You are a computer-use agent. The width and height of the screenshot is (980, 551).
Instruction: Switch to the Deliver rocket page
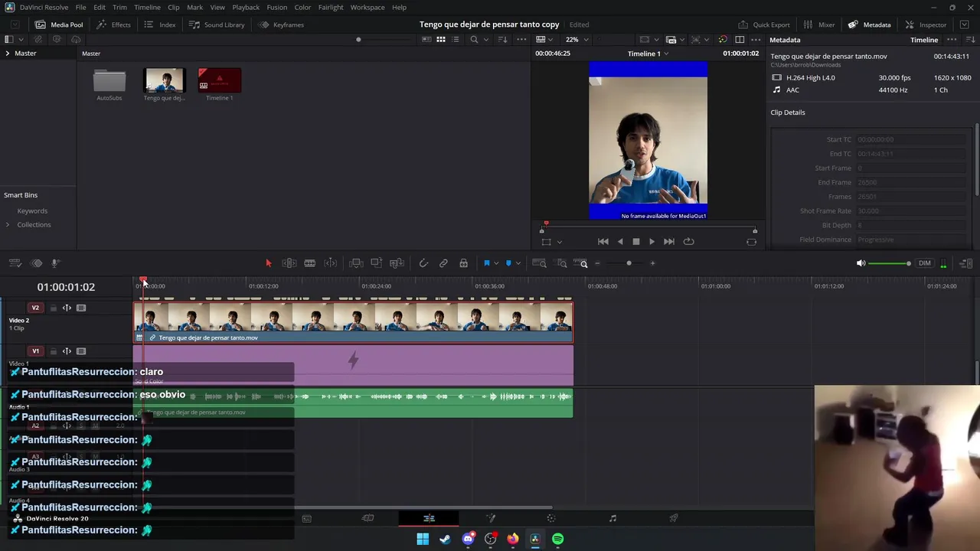tap(674, 518)
